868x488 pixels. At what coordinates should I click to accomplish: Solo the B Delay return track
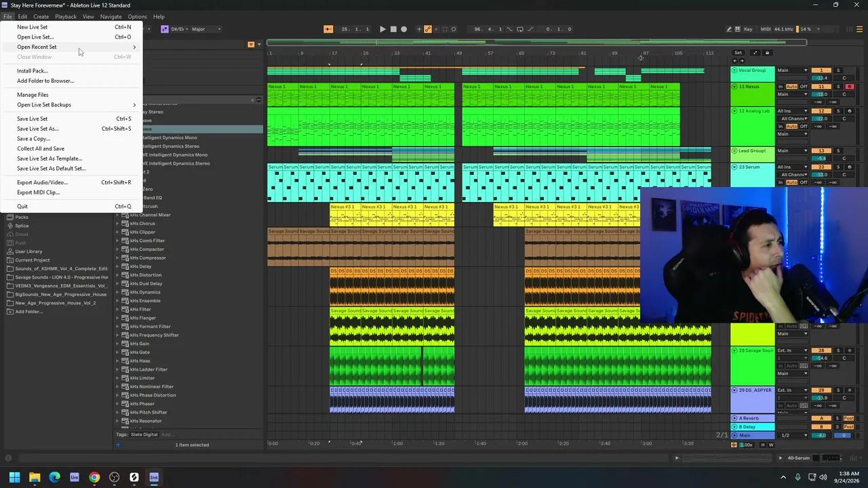pyautogui.click(x=837, y=427)
